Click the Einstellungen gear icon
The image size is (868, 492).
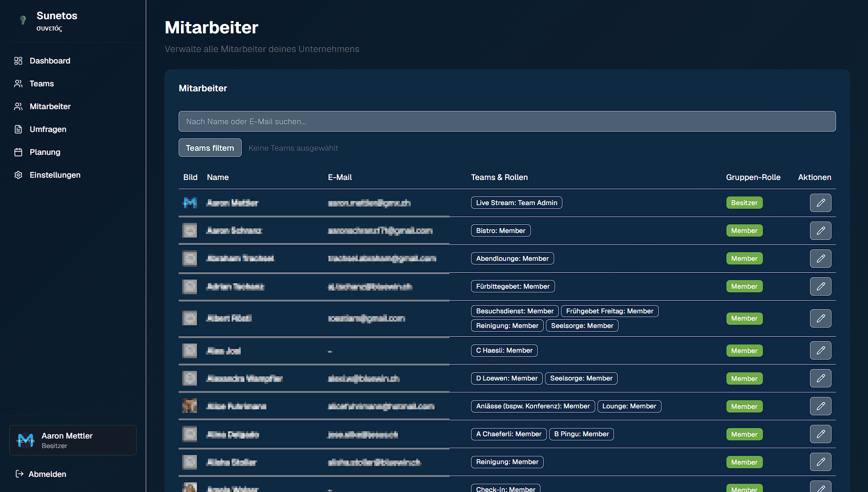18,175
